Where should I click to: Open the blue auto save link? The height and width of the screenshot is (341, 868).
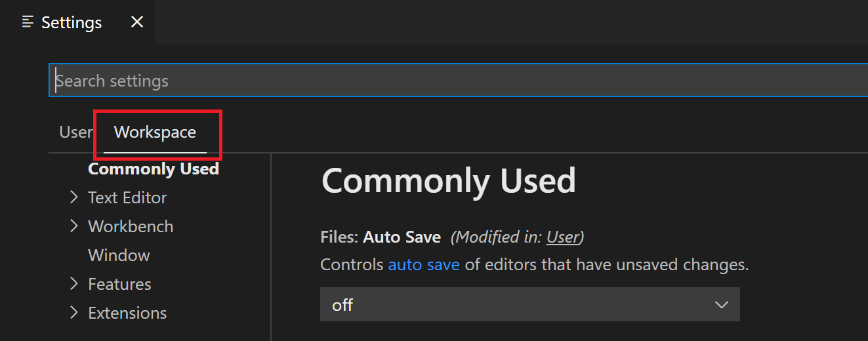[x=424, y=265]
